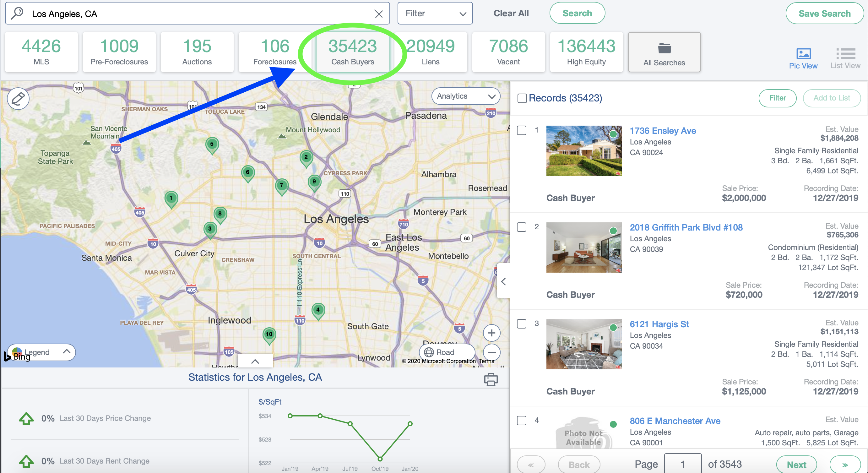Print the Los Angeles statistics
The width and height of the screenshot is (868, 473).
tap(491, 379)
